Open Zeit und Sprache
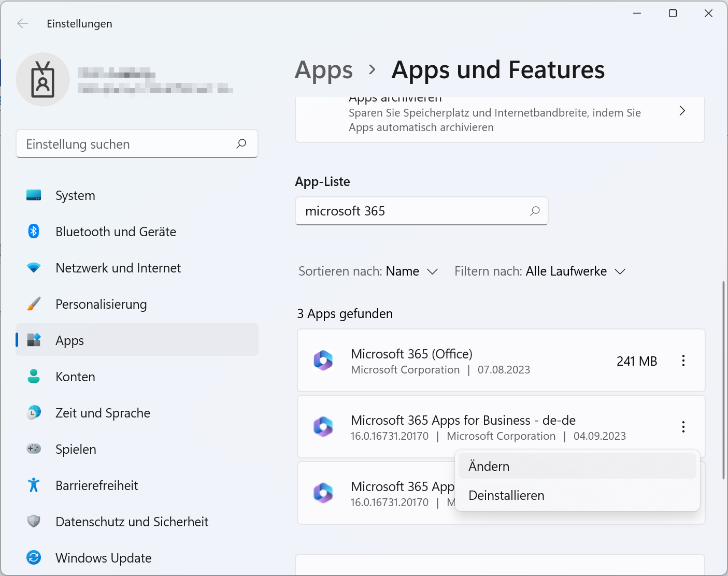Viewport: 728px width, 576px height. click(x=137, y=413)
